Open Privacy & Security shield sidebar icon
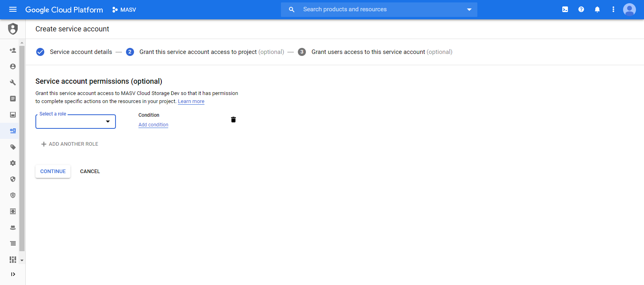Image resolution: width=644 pixels, height=285 pixels. [13, 179]
